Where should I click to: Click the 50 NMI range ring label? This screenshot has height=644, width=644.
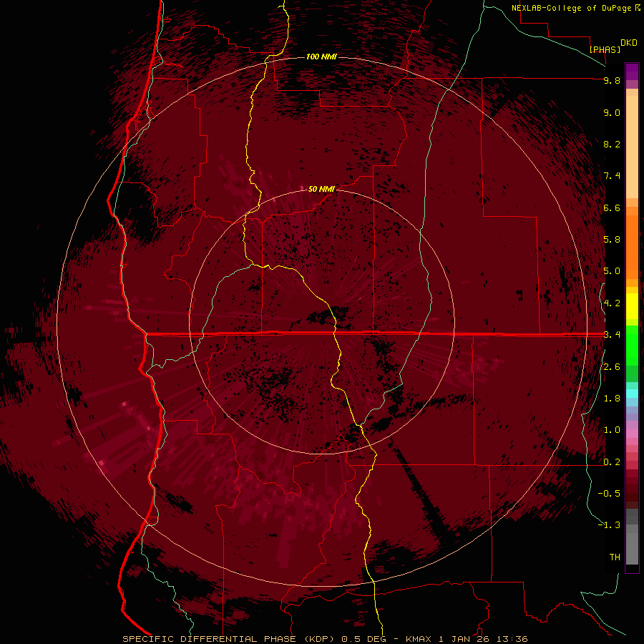click(321, 189)
